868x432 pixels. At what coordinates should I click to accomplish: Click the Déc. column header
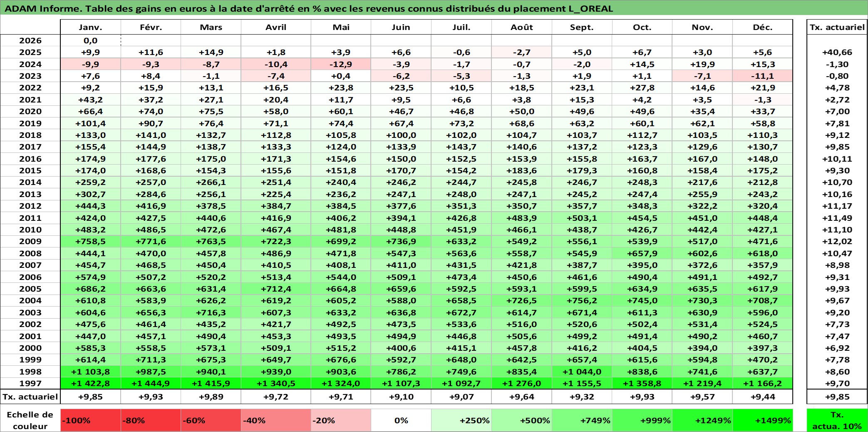click(x=763, y=27)
